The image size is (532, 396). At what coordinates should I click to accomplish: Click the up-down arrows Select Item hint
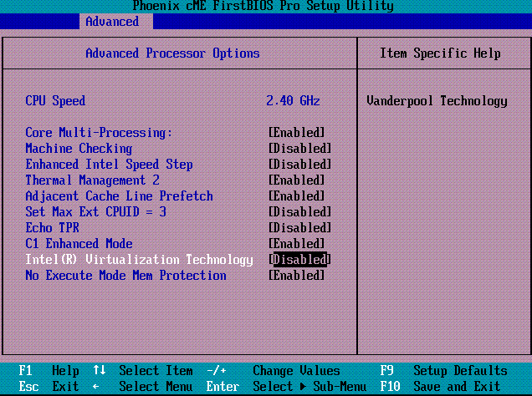(143, 371)
